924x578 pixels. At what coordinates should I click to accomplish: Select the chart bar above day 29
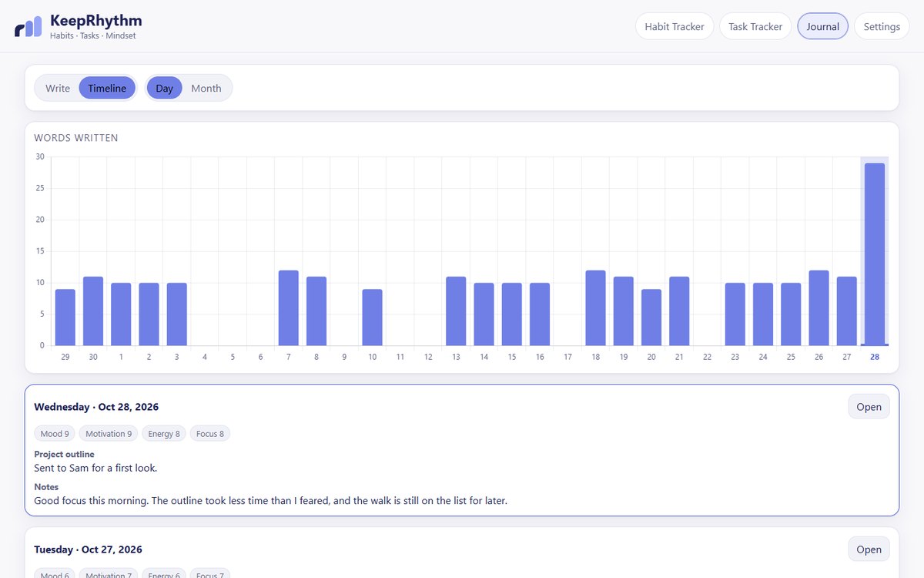click(x=65, y=318)
